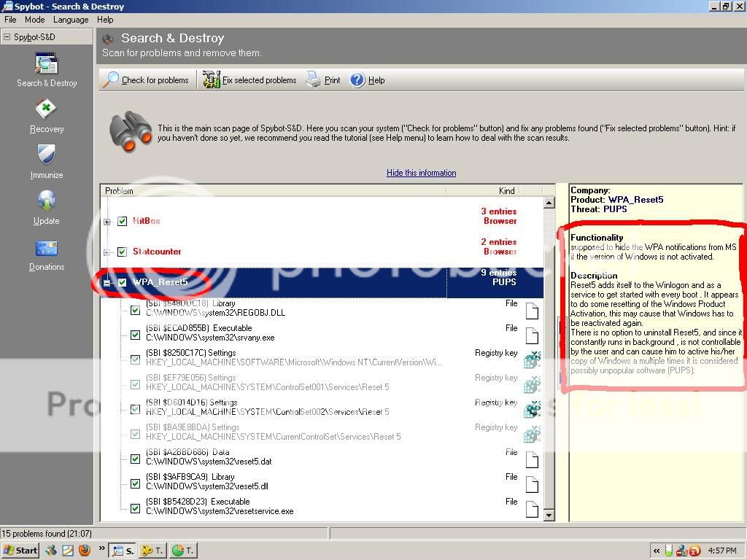Screen dimensions: 747x560
Task: Switch to taskbar window with green pie icon
Action: [183, 551]
